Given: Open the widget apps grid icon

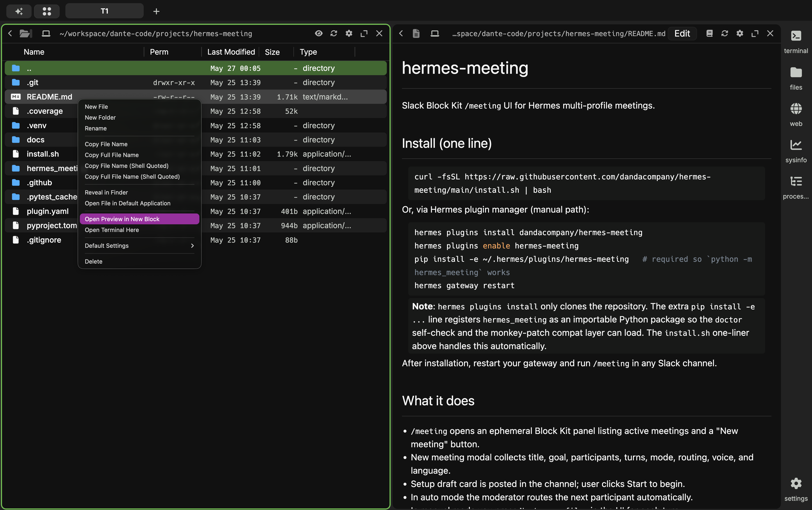Looking at the screenshot, I should pos(47,11).
